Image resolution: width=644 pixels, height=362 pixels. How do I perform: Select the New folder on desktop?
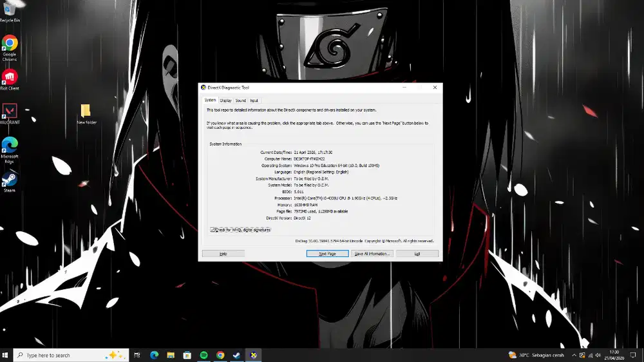86,114
